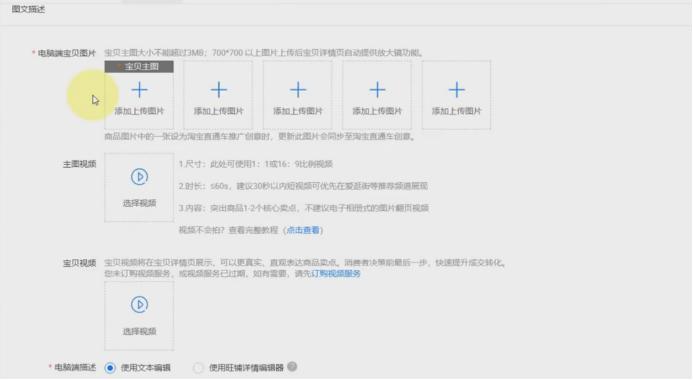Click the play icon in 宝贝视频 box
693x380 pixels.
pos(139,305)
